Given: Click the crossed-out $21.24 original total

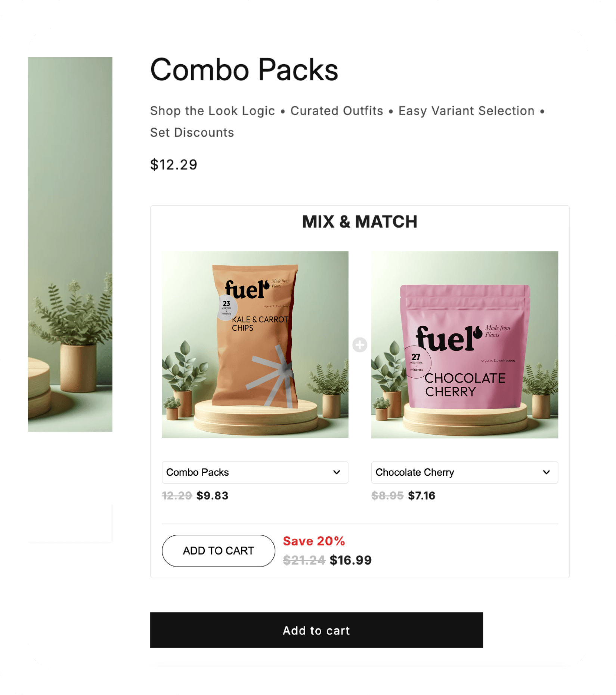Looking at the screenshot, I should tap(304, 560).
